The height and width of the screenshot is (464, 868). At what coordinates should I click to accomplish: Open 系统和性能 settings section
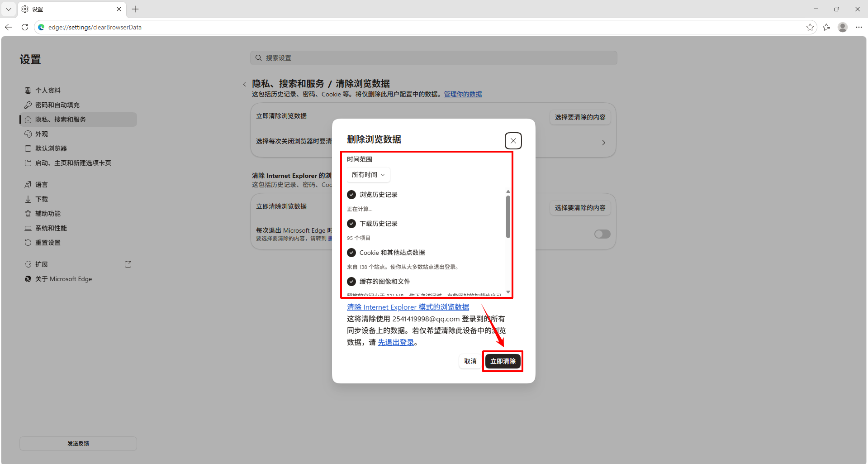click(x=78, y=228)
